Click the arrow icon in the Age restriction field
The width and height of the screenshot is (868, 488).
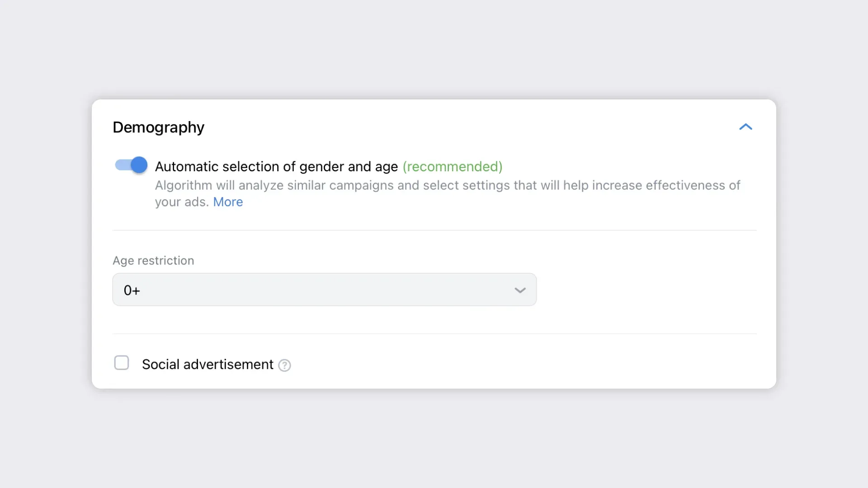520,290
